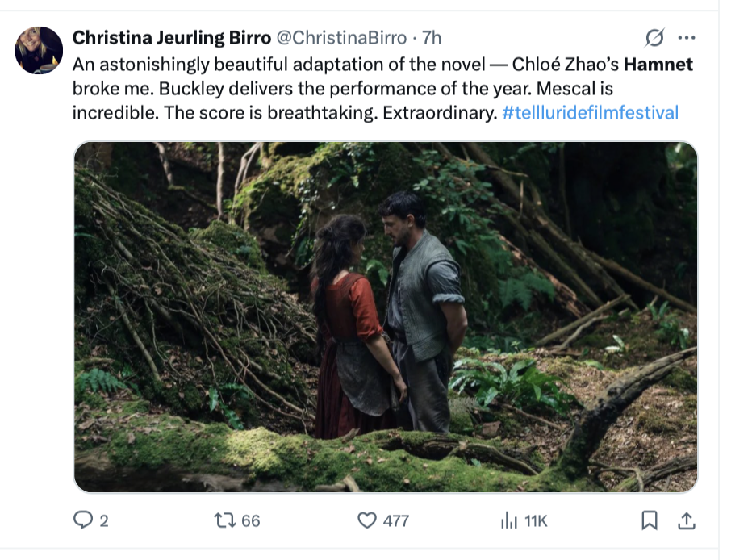Open the three-dot more options menu
Image resolution: width=752 pixels, height=560 pixels.
pyautogui.click(x=687, y=38)
